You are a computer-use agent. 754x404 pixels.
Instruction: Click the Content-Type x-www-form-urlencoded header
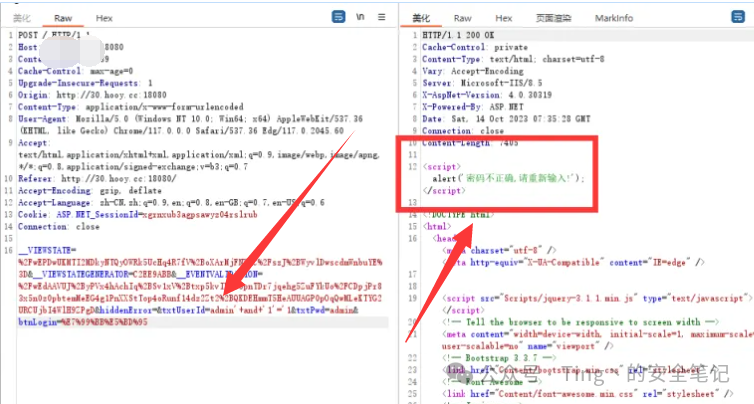[131, 107]
